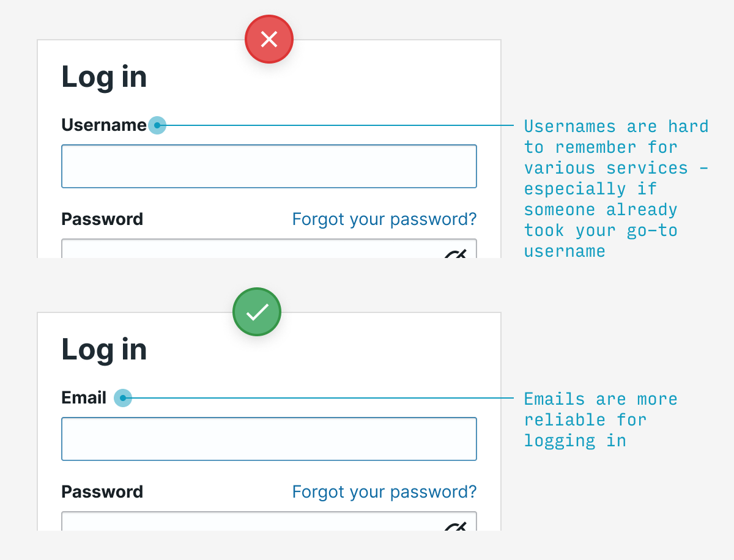Toggle password visibility in the Username form
Viewport: 734px width, 560px height.
(x=456, y=253)
